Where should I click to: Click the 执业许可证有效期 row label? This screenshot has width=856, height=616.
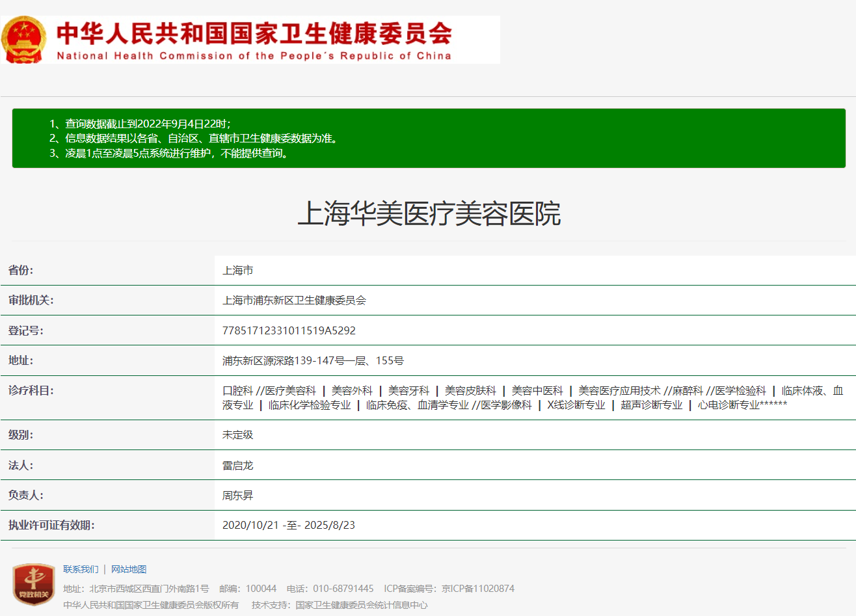51,525
